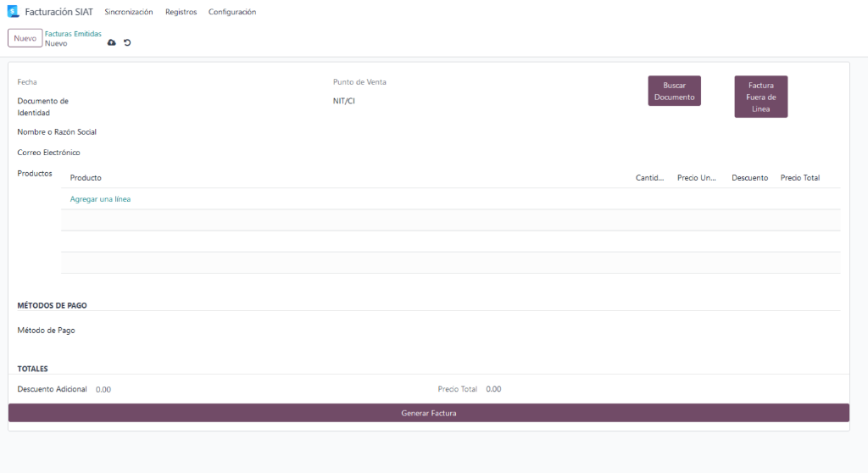Click the NIT/CI label
This screenshot has width=868, height=473.
coord(344,101)
